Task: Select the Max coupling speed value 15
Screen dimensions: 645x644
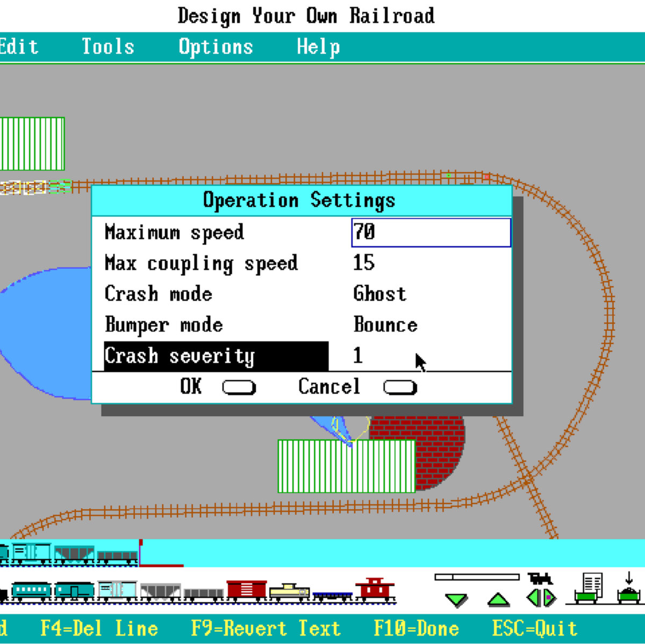Action: point(364,263)
